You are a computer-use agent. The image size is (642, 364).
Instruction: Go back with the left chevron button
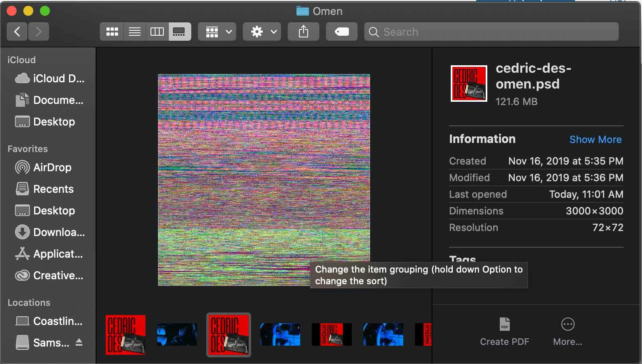[17, 32]
